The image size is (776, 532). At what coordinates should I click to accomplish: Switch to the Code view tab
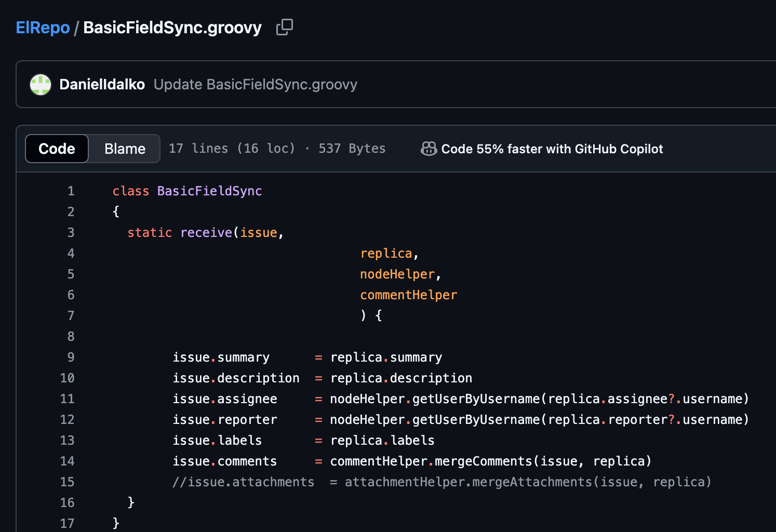click(57, 149)
